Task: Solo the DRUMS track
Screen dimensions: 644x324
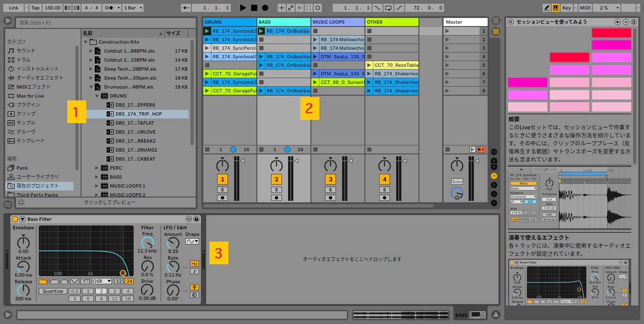Action: (x=223, y=189)
